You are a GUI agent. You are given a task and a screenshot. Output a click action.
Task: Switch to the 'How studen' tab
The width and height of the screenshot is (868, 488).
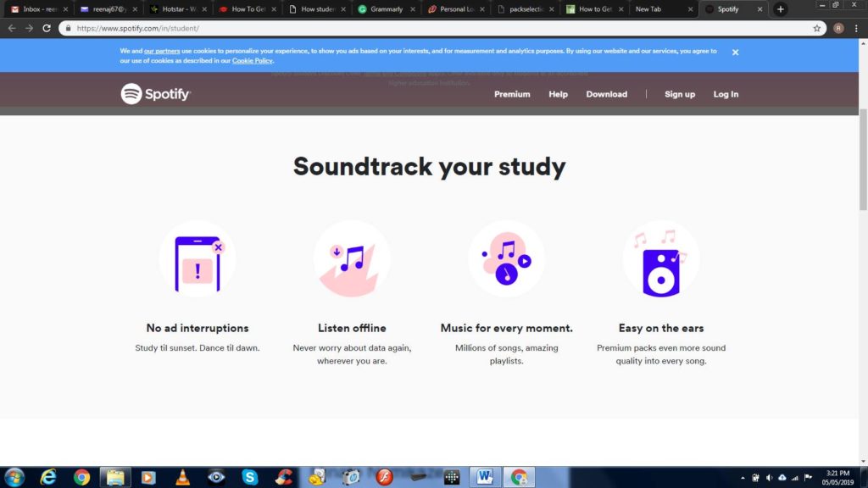pos(317,9)
